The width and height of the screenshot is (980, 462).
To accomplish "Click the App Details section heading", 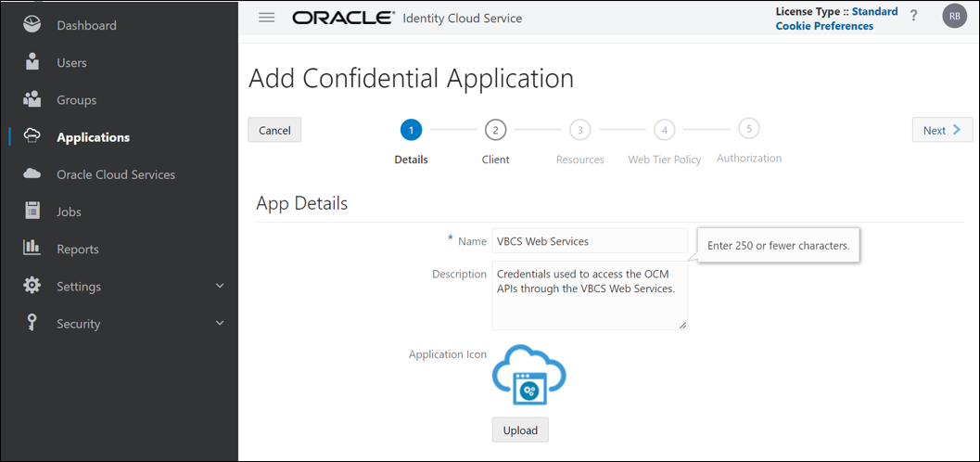I will click(x=301, y=203).
